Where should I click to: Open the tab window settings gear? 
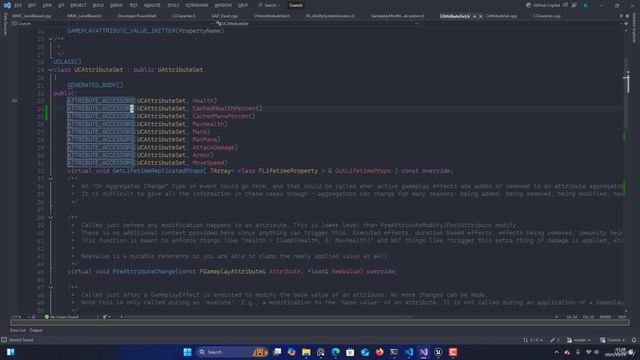627,16
